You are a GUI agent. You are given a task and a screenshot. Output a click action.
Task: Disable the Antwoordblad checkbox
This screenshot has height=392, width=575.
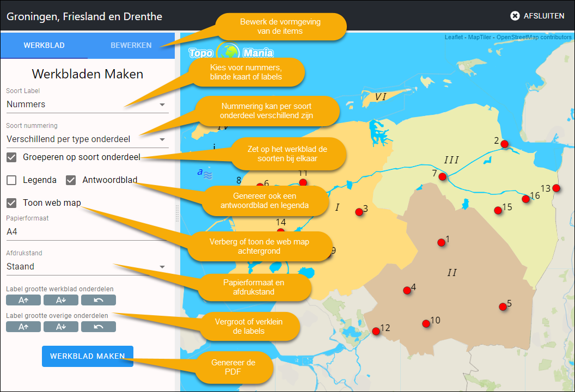click(71, 180)
